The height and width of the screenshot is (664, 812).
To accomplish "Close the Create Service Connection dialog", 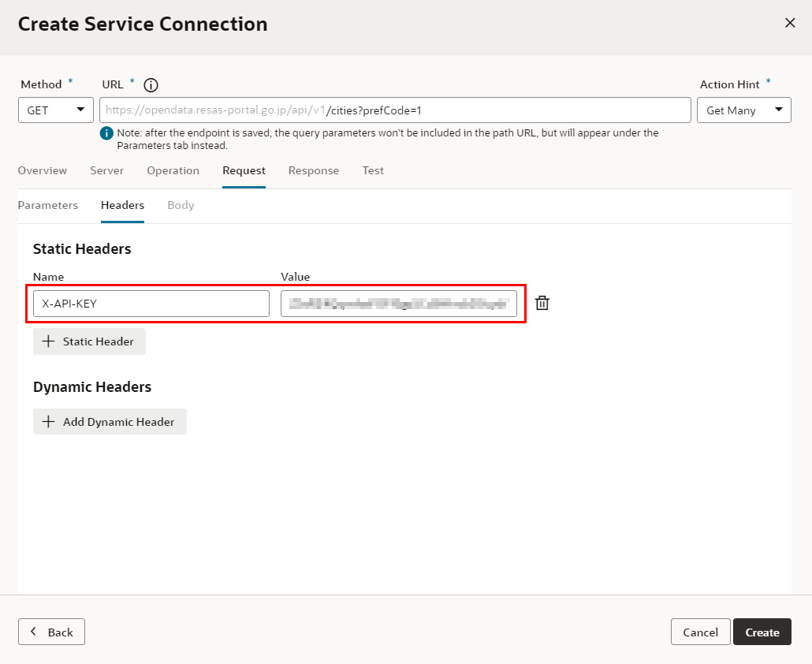I will point(790,23).
